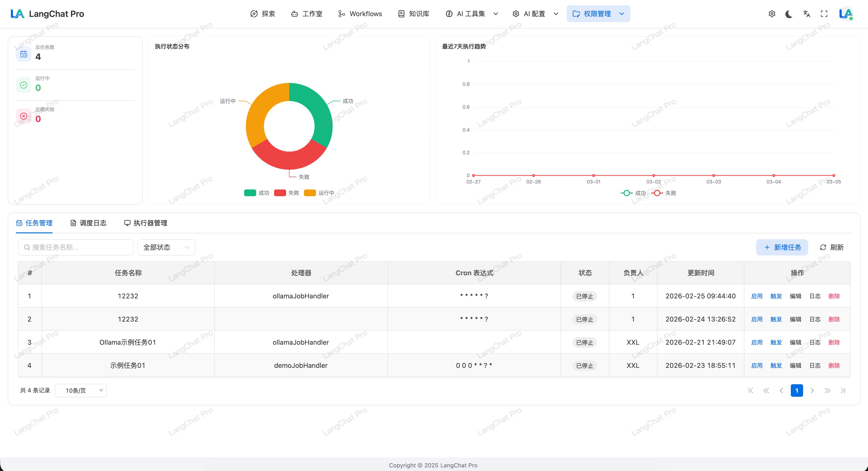Click the language translation icon

[806, 14]
